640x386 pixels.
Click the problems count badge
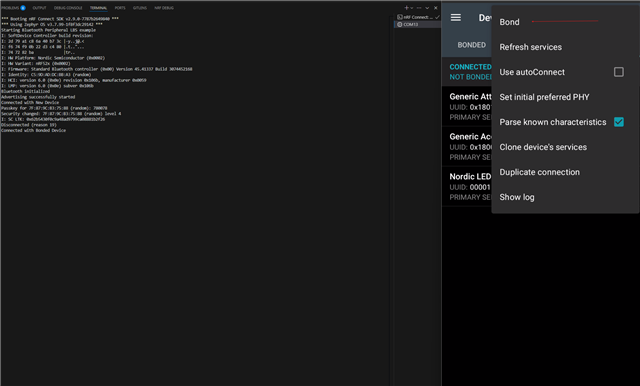click(23, 8)
